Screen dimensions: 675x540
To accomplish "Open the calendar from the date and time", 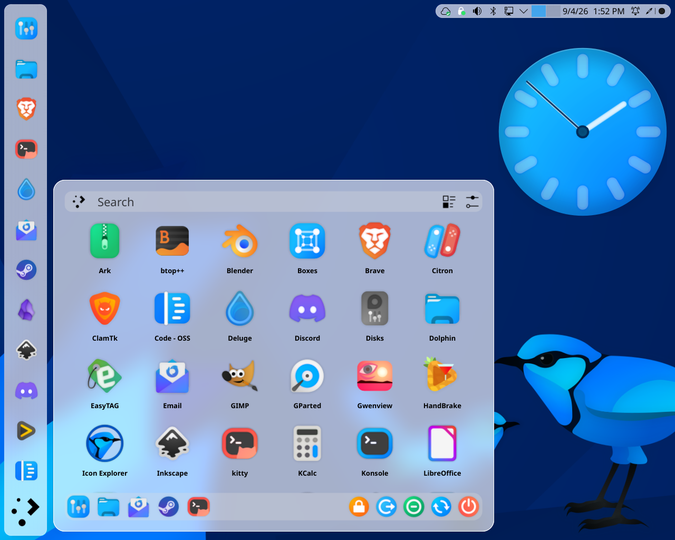I will coord(593,11).
